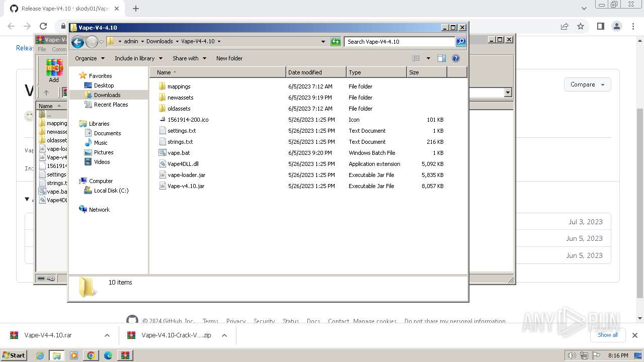Open the Compare dropdown on GitHub
The height and width of the screenshot is (362, 644).
[x=587, y=84]
